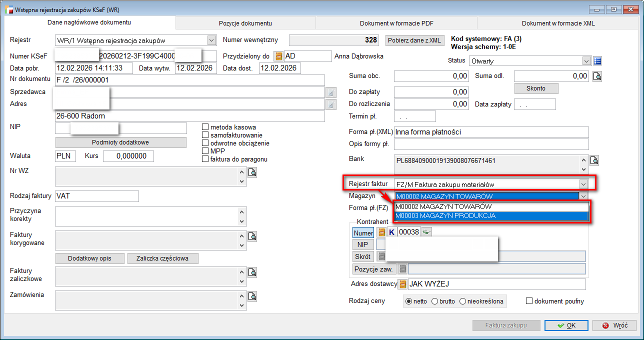Enable the metoda kasowa checkbox
This screenshot has width=644, height=340.
pyautogui.click(x=205, y=127)
